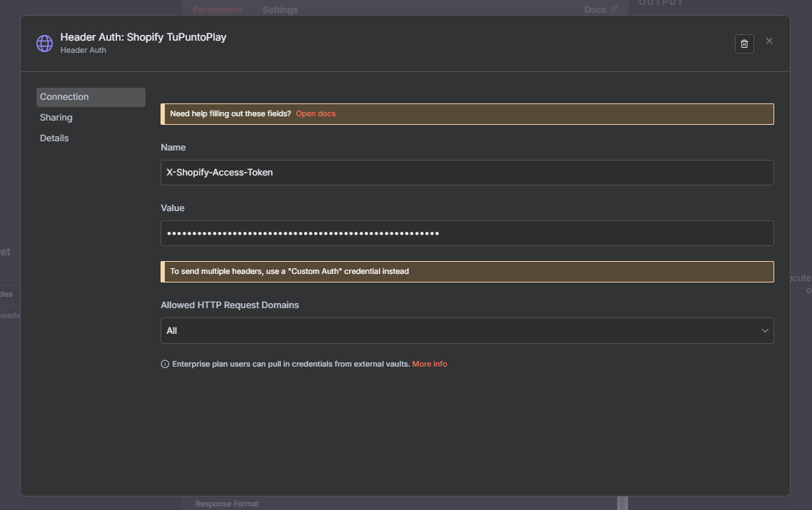This screenshot has width=812, height=510.
Task: Click the Custom Auth multiple headers notice
Action: (x=467, y=271)
